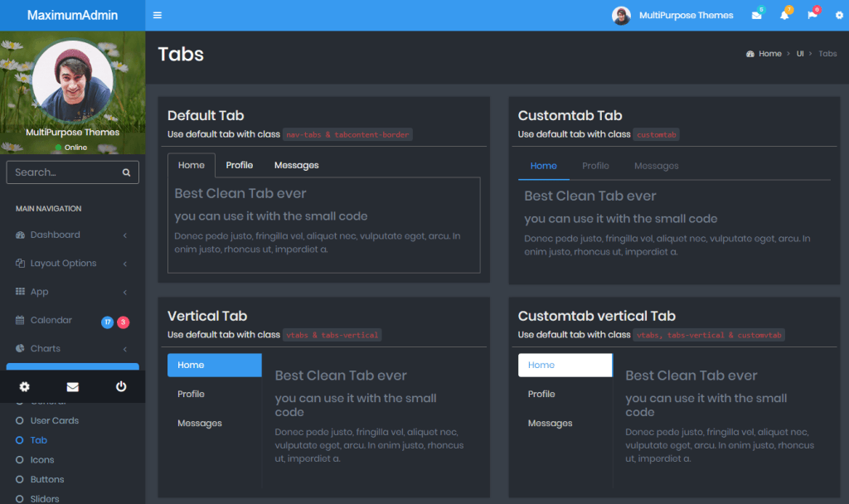Click the Icons circle icon
The height and width of the screenshot is (504, 849).
pyautogui.click(x=20, y=459)
